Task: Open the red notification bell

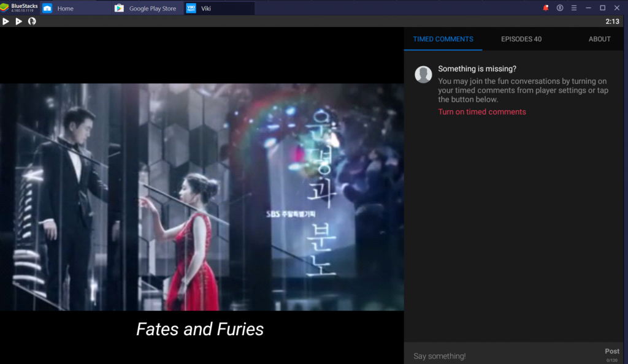Action: pyautogui.click(x=545, y=7)
